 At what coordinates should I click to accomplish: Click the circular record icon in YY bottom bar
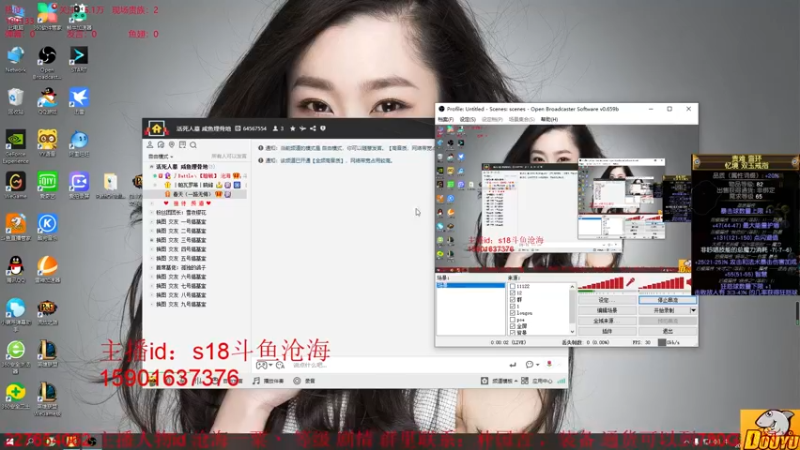(297, 381)
